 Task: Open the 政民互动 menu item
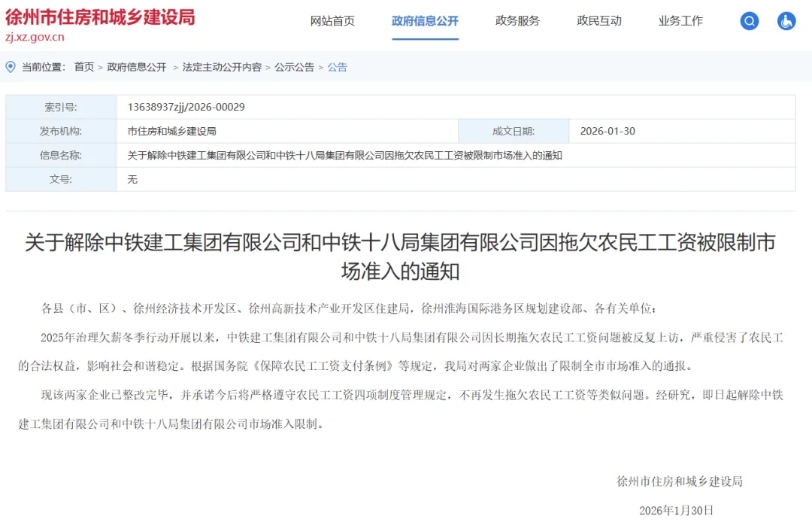(x=599, y=21)
